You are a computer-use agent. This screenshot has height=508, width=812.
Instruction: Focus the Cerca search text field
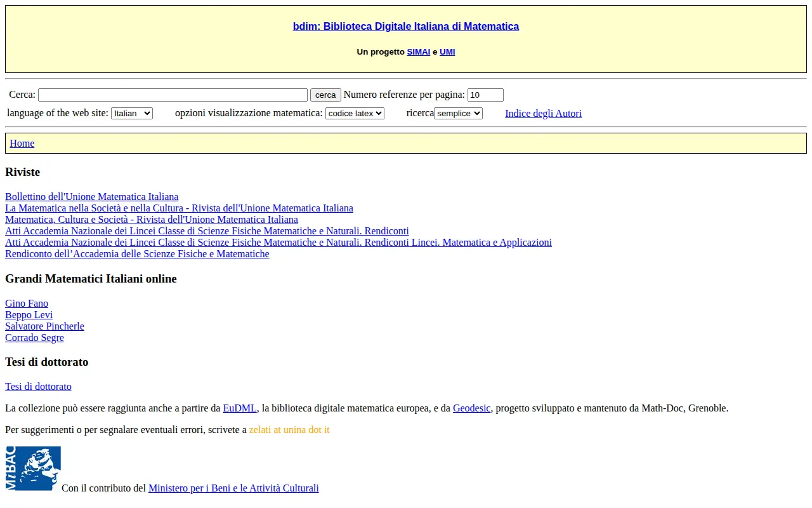pos(173,95)
